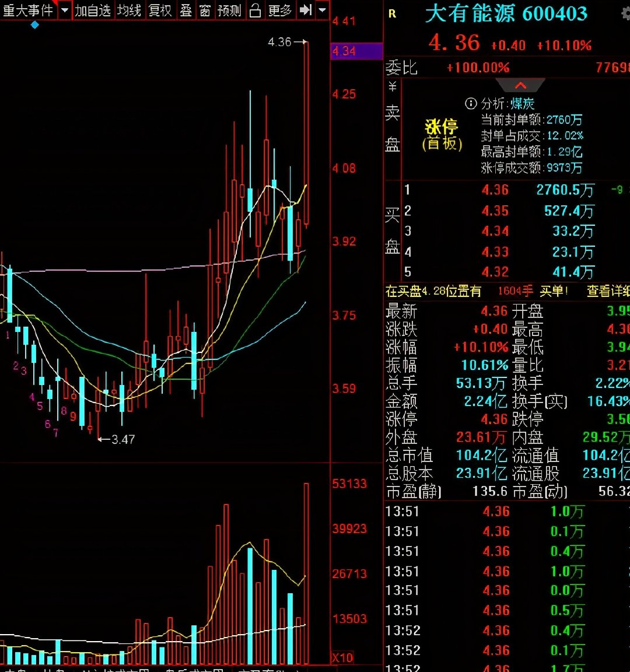Collapse the sell-side panel with red chevron
Image resolution: width=630 pixels, height=672 pixels.
[x=520, y=86]
